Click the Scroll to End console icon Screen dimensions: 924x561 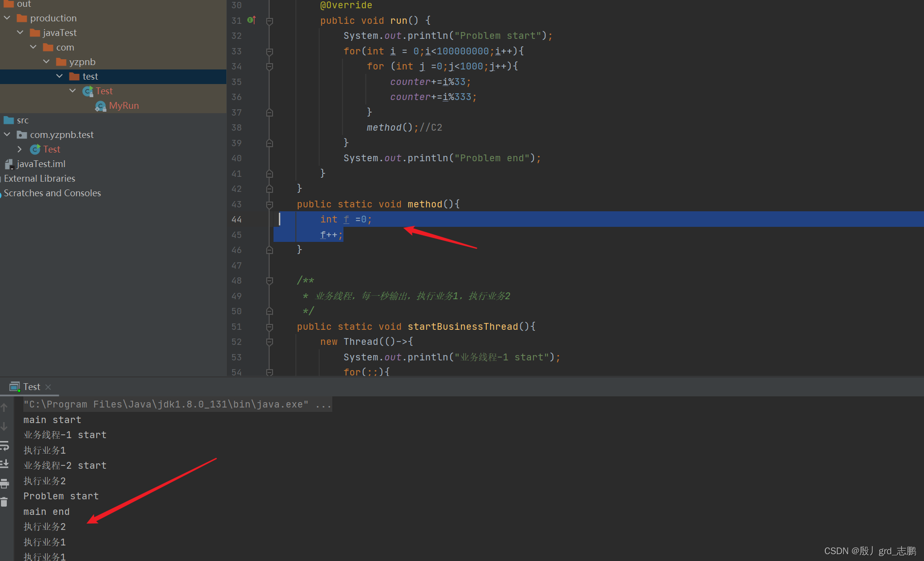4,464
